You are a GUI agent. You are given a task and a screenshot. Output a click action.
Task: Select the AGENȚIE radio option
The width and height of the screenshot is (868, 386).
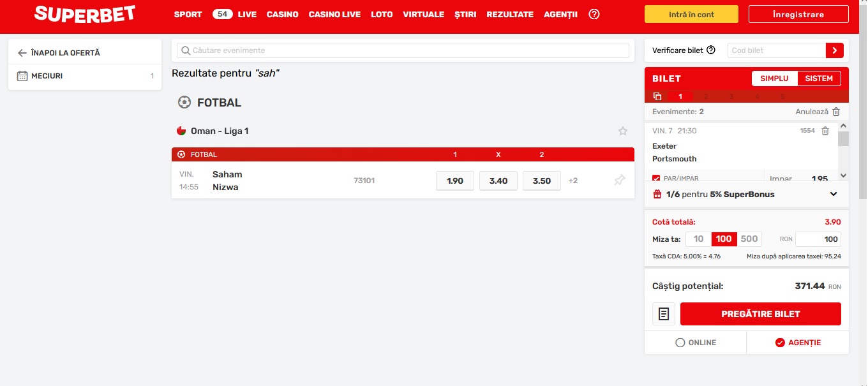(798, 343)
